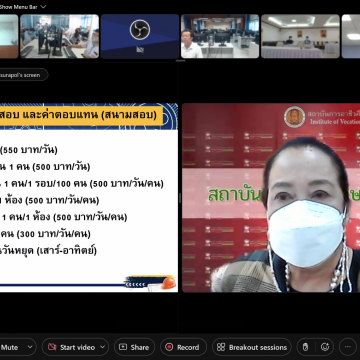Open Breakout sessions

(252, 347)
